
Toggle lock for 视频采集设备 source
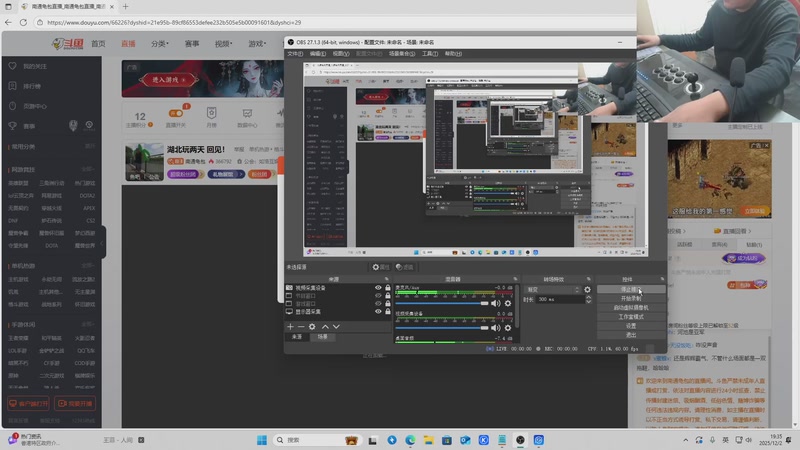click(388, 288)
